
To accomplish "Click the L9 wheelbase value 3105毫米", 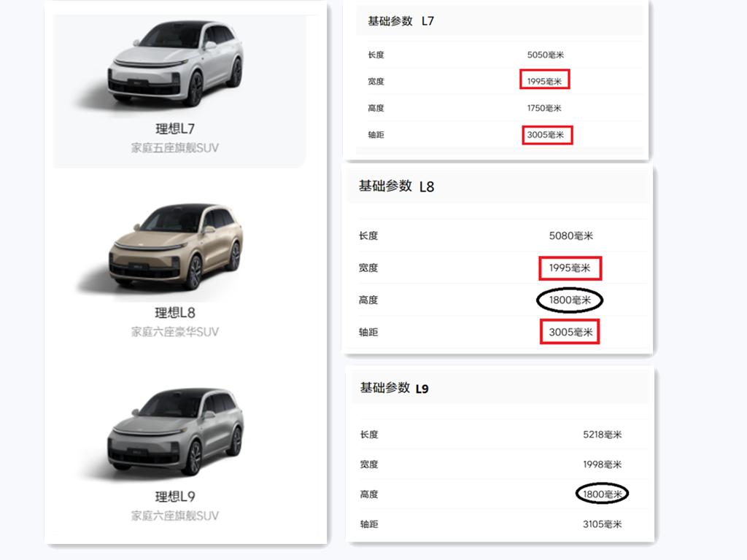I will (602, 524).
